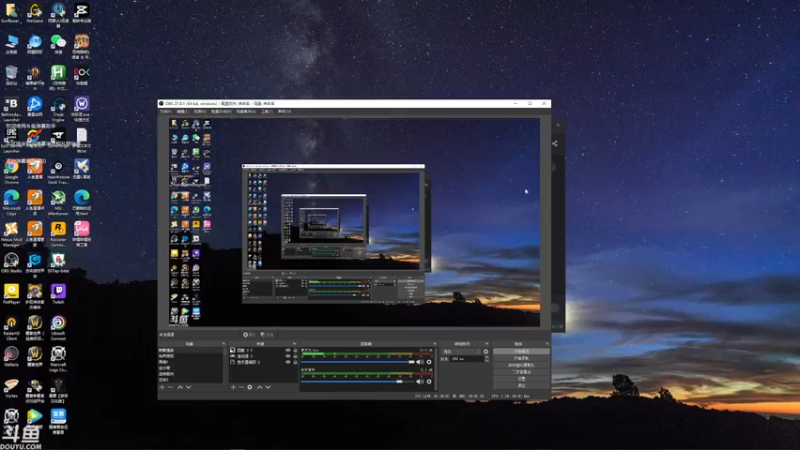This screenshot has width=800, height=450.
Task: Launch Cheat Engine from the desktop
Action: coord(58,109)
